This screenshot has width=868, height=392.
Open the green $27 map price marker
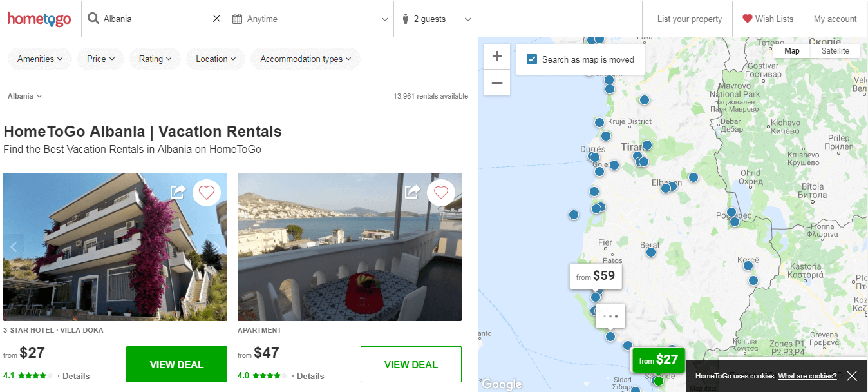659,360
